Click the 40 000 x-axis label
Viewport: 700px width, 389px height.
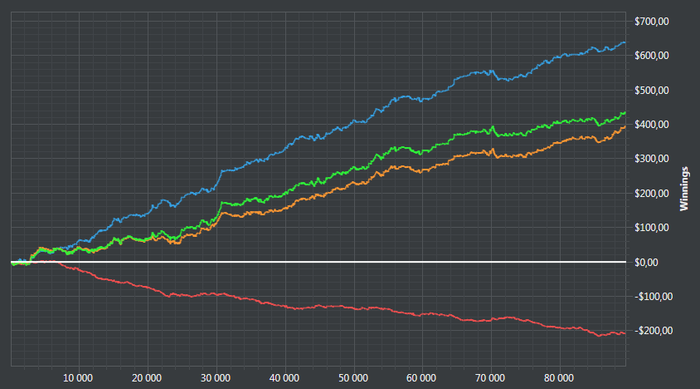coord(284,378)
